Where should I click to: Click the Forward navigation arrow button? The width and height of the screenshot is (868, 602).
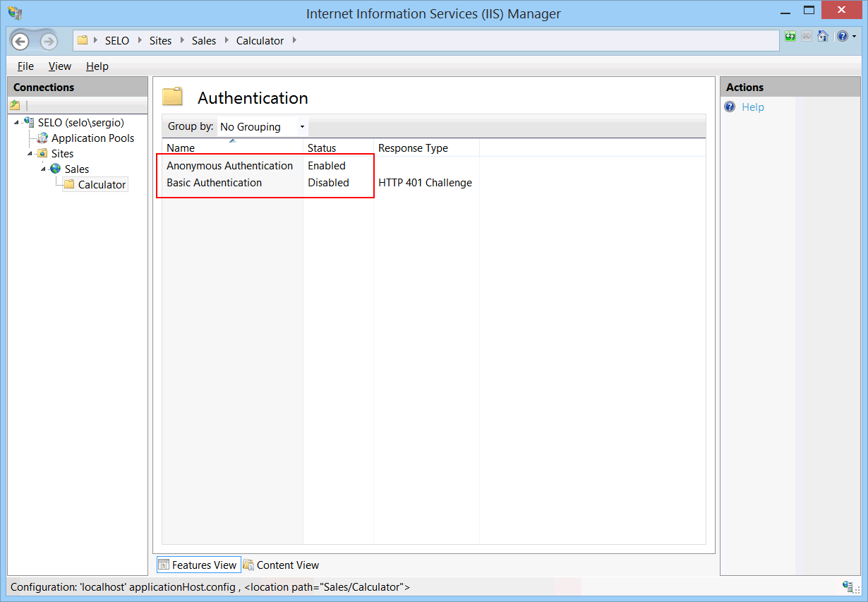(x=48, y=41)
